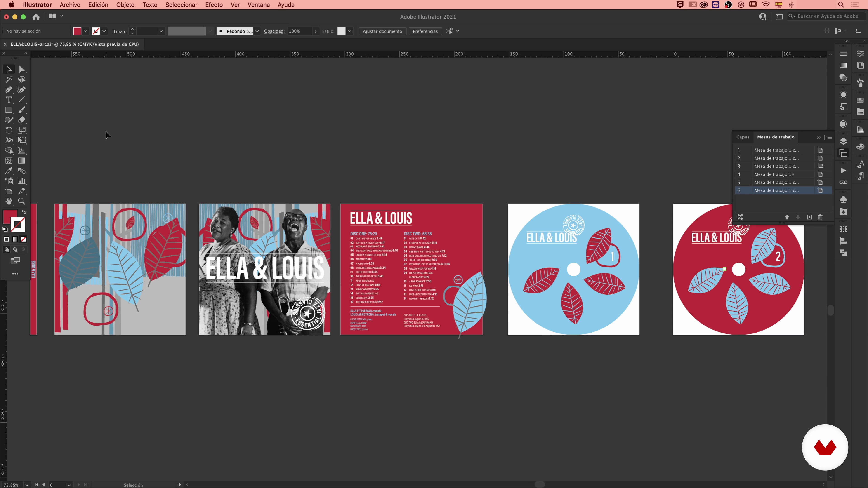This screenshot has height=488, width=868.
Task: Open Mesas de trabajo panel menu
Action: coord(830,137)
